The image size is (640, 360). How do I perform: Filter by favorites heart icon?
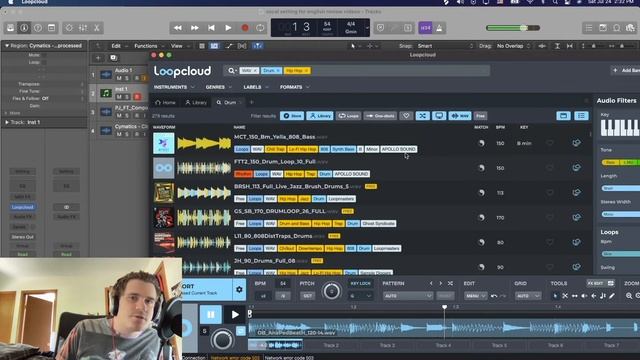(406, 116)
